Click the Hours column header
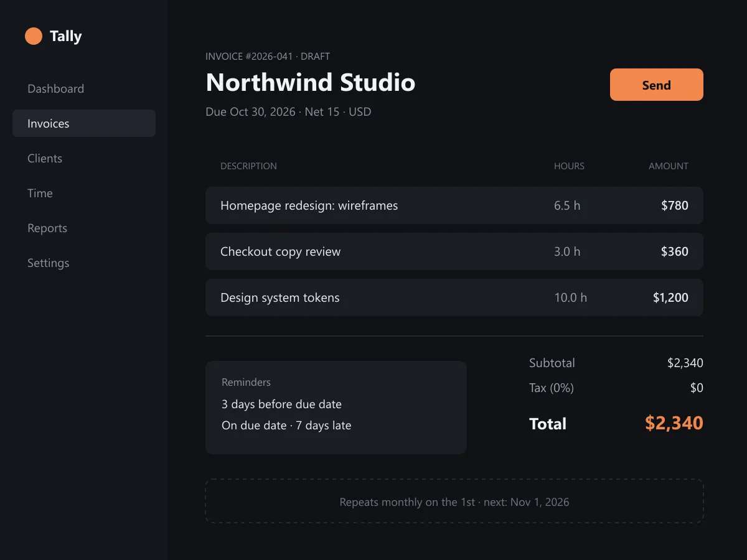Viewport: 747px width, 560px height. [x=569, y=166]
